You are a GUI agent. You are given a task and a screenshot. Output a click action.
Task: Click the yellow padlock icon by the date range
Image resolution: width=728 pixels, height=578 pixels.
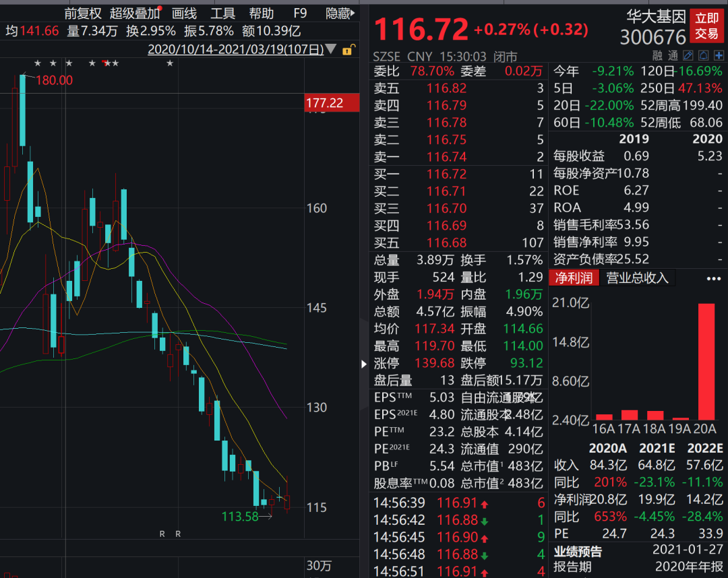(348, 50)
